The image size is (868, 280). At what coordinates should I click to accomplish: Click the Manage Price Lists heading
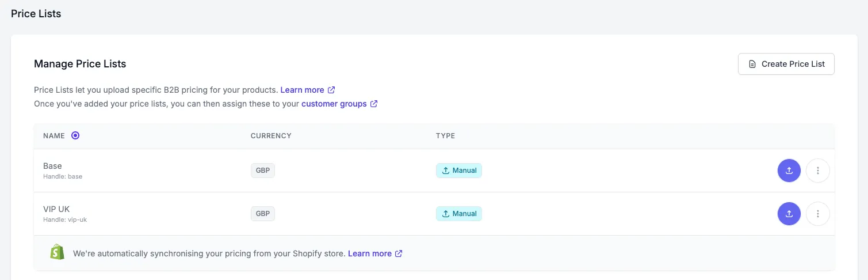(80, 64)
